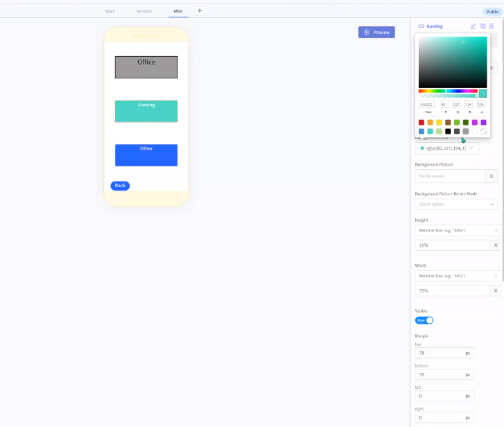The height and width of the screenshot is (427, 504).
Task: Pick the purple preset swatch
Action: click(x=483, y=123)
